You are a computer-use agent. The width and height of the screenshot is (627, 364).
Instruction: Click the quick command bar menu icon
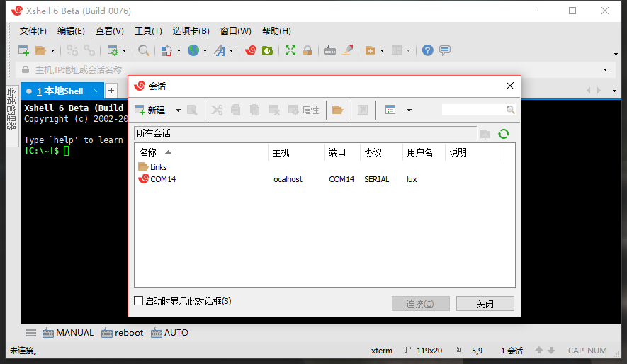coord(31,333)
